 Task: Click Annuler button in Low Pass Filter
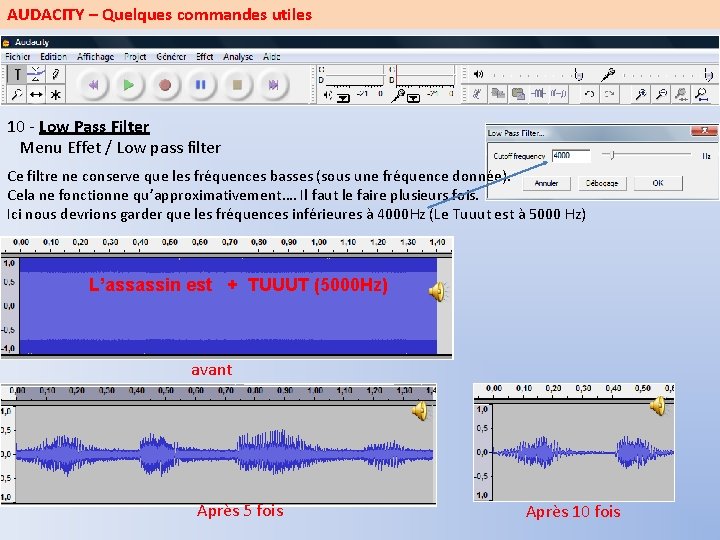pyautogui.click(x=546, y=183)
